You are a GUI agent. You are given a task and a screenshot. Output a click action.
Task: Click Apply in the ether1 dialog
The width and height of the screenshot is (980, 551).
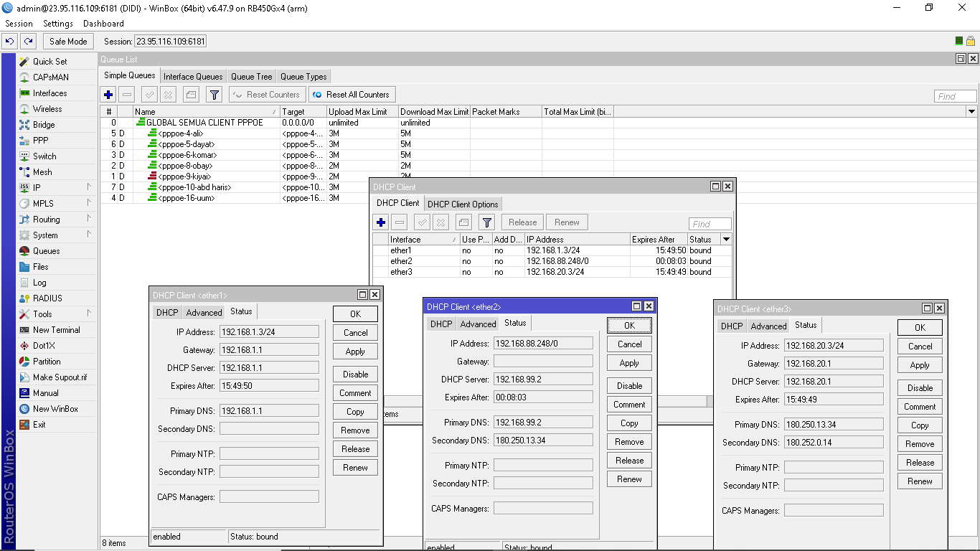click(x=355, y=352)
